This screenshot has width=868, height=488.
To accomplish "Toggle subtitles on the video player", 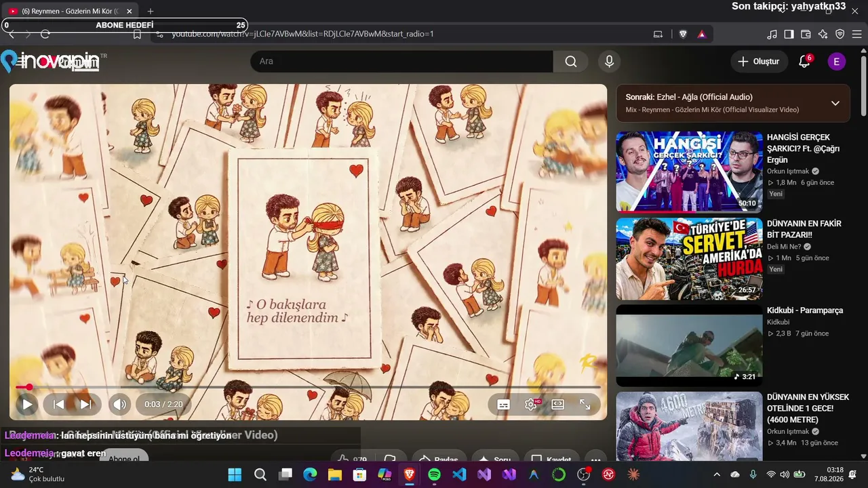I will [x=503, y=405].
